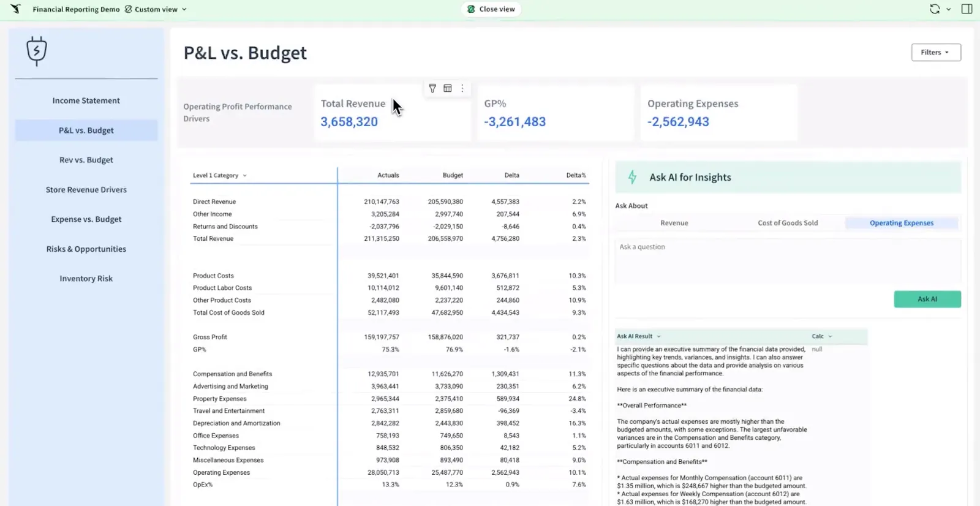Viewport: 980px width, 506px height.
Task: Click the Sigma bird logo icon
Action: 15,9
